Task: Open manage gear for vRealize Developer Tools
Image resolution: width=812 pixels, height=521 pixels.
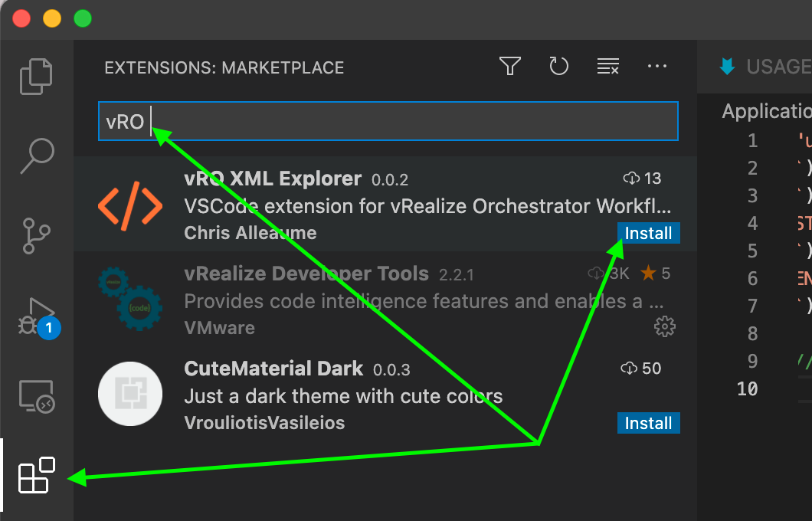Action: [665, 327]
